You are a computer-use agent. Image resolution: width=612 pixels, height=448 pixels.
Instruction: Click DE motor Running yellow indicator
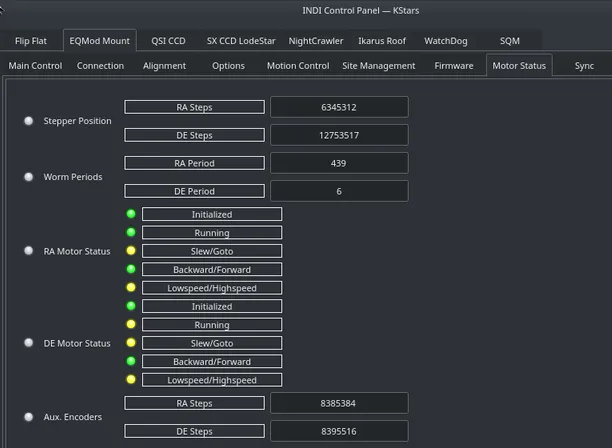click(131, 324)
